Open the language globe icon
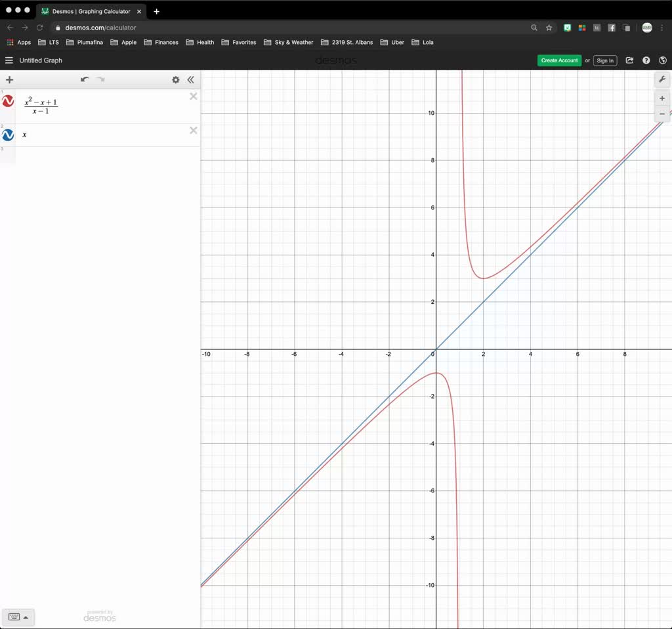 (x=663, y=60)
